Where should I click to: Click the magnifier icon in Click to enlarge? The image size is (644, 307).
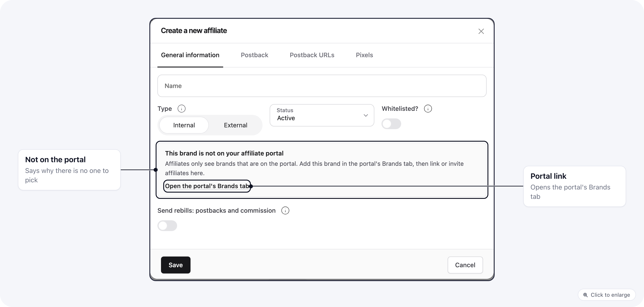(x=585, y=295)
